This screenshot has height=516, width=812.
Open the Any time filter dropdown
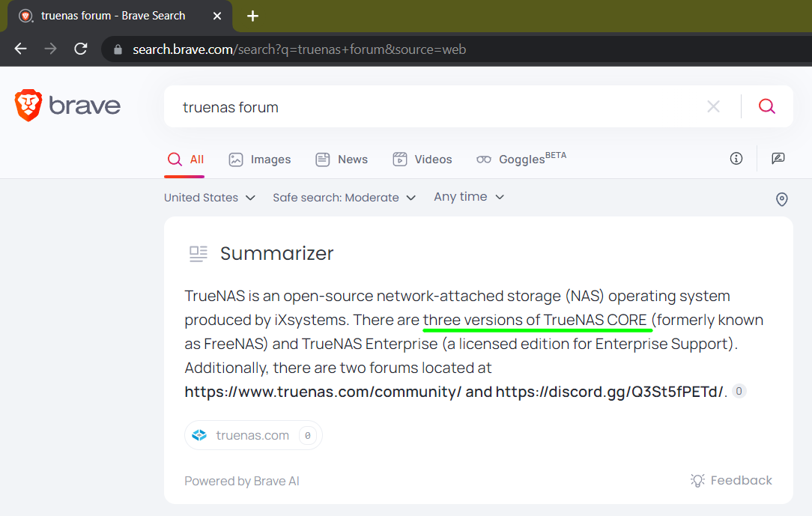(469, 197)
